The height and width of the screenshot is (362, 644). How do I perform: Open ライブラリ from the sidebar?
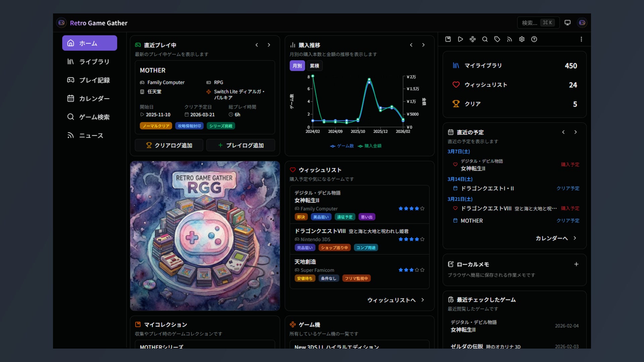[89, 61]
